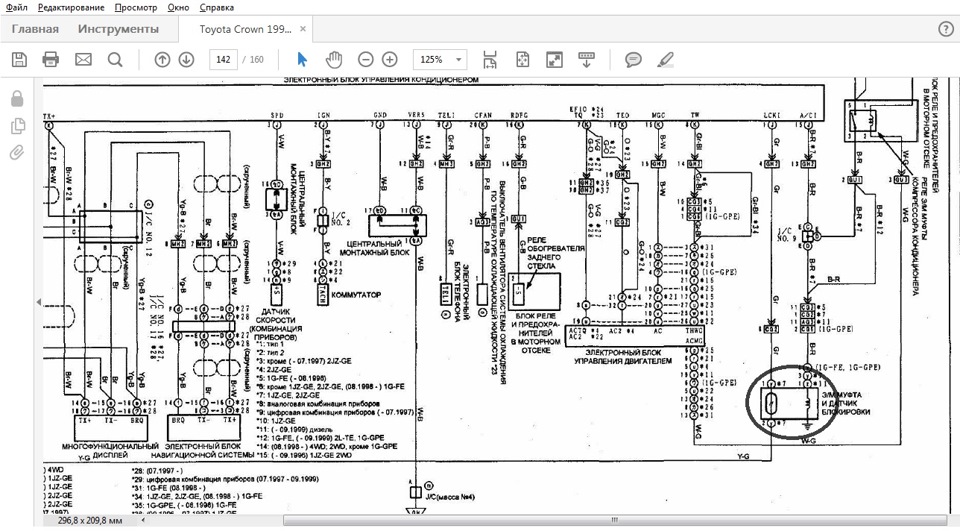The width and height of the screenshot is (960, 531).
Task: Go to previous page arrow
Action: tap(162, 59)
